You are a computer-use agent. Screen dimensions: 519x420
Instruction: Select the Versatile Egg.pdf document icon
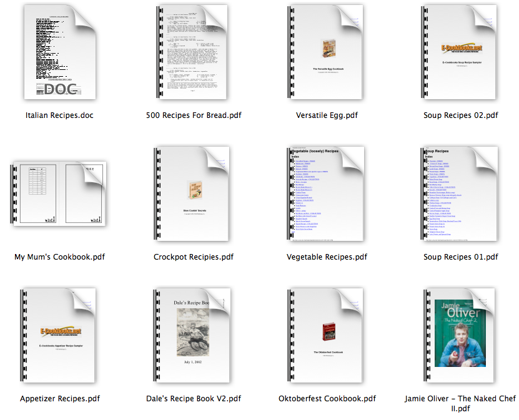(x=327, y=52)
